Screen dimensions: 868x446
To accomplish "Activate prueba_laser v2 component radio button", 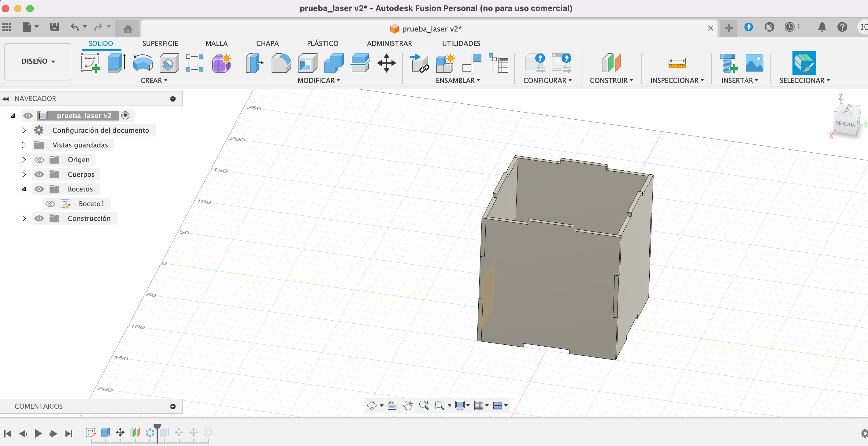I will tap(125, 115).
